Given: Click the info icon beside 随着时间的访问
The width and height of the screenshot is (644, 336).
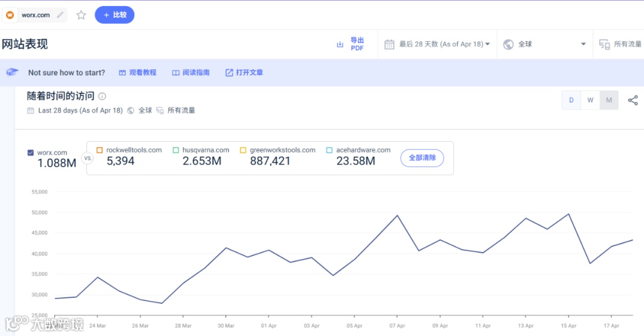Looking at the screenshot, I should [x=103, y=97].
